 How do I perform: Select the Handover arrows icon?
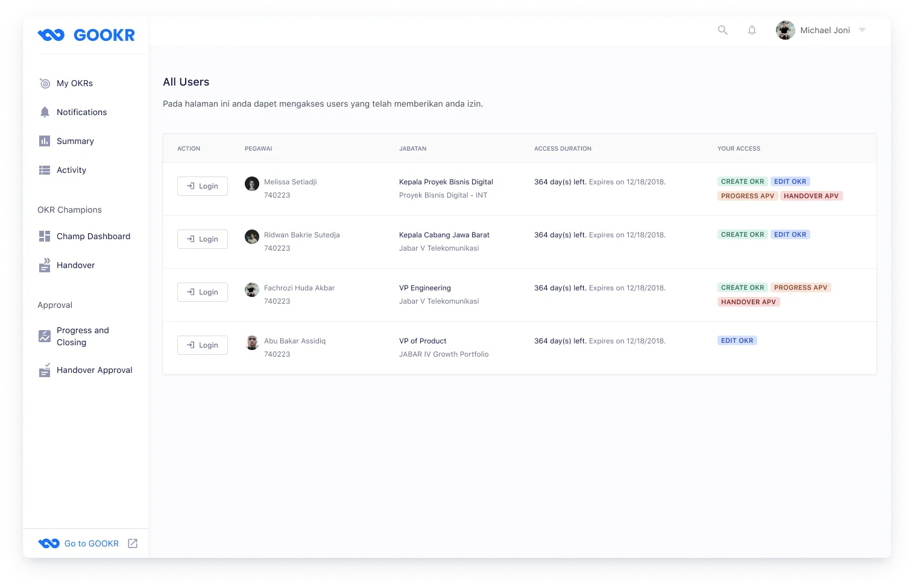(x=45, y=265)
